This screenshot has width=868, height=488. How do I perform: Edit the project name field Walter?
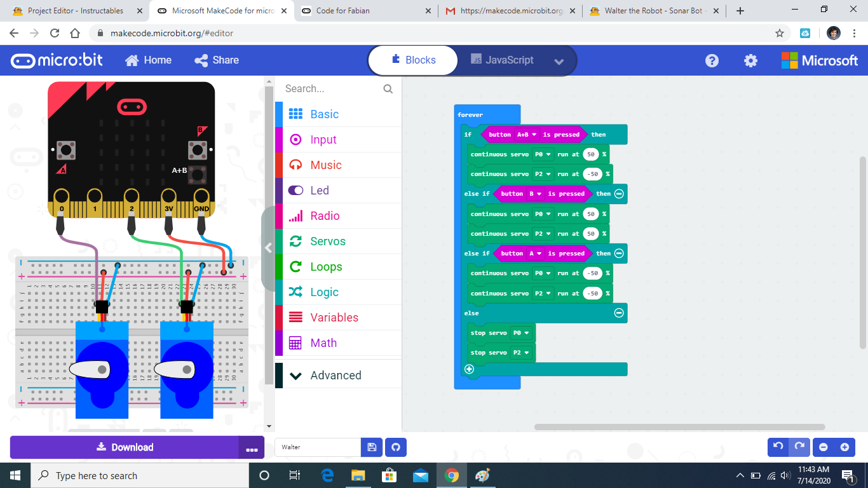[318, 447]
